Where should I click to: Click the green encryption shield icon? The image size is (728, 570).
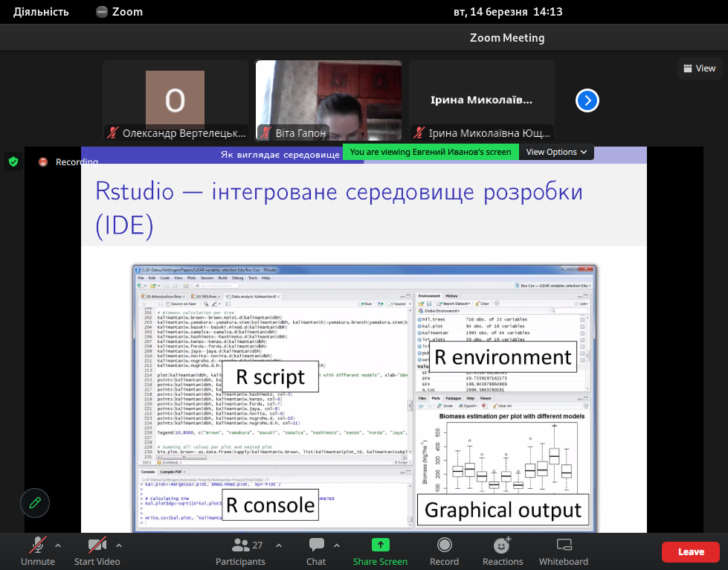[x=13, y=161]
